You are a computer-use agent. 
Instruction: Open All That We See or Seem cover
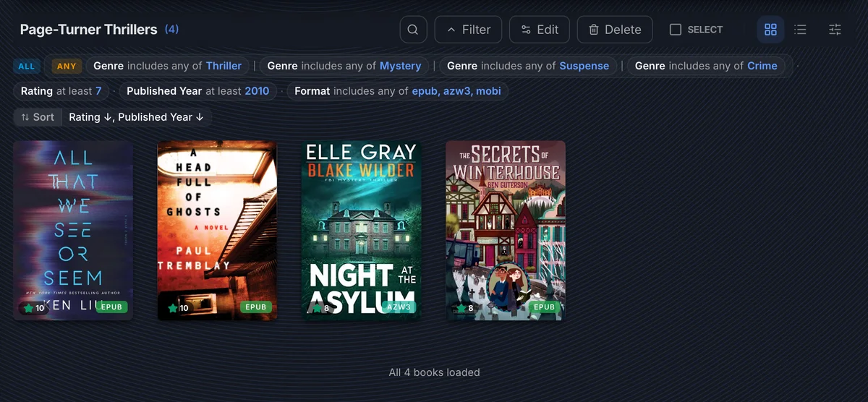point(73,231)
